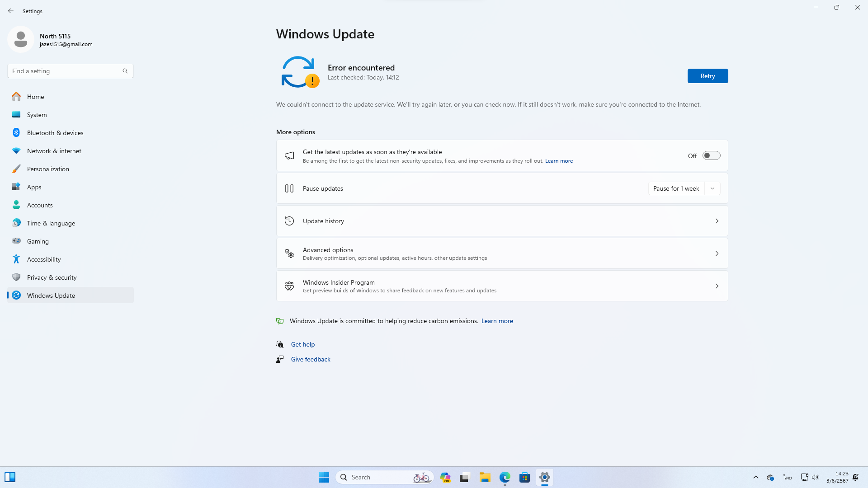
Task: Open volume control in system tray
Action: coord(815,477)
